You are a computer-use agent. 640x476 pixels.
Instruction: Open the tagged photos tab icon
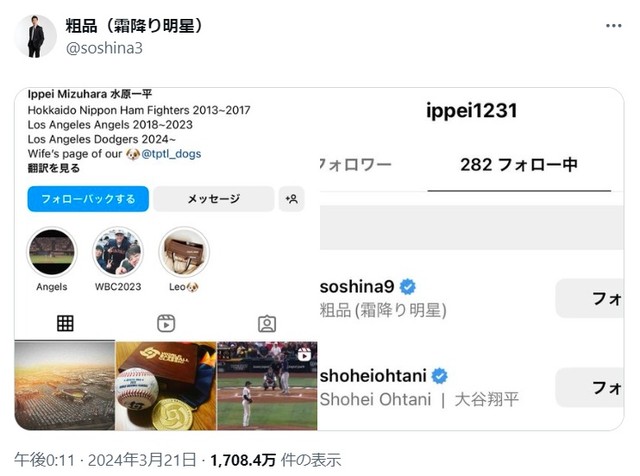coord(267,324)
